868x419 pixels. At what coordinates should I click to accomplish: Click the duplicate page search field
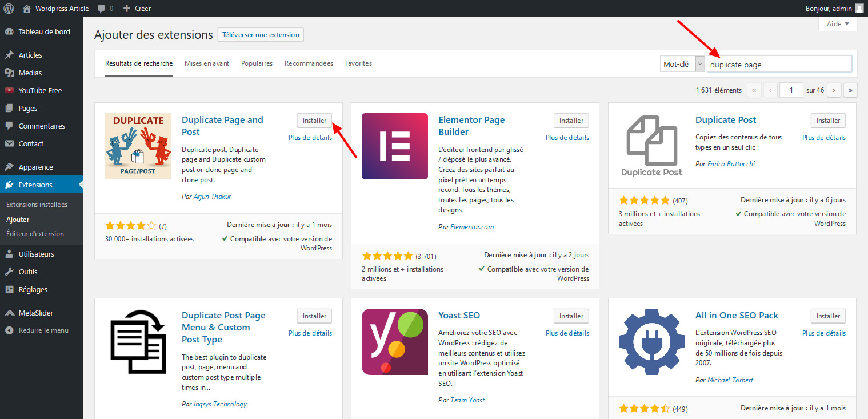(779, 64)
